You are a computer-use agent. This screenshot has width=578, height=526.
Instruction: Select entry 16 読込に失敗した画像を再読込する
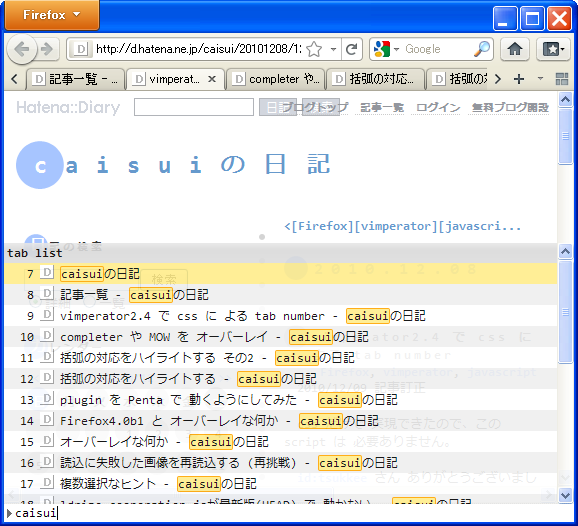coord(281,463)
